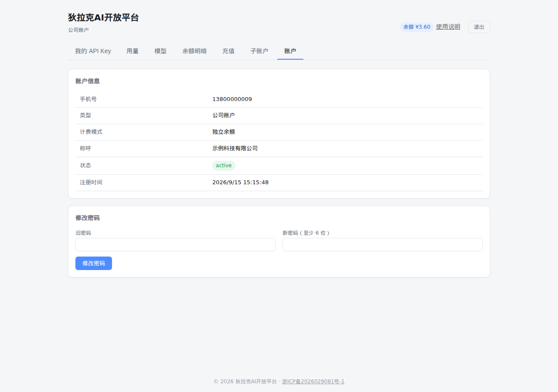This screenshot has width=558, height=392.
Task: Click the 公司账户 subtitle under the title
Action: click(78, 30)
